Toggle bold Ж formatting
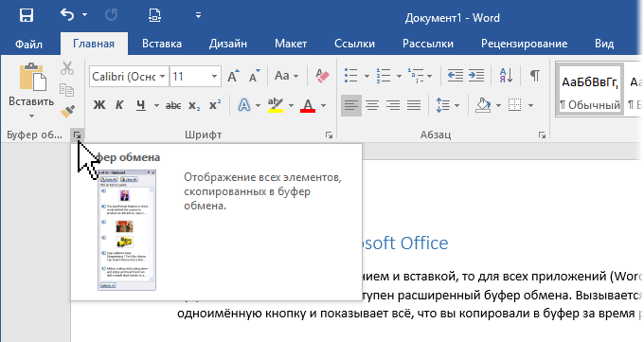 click(99, 106)
